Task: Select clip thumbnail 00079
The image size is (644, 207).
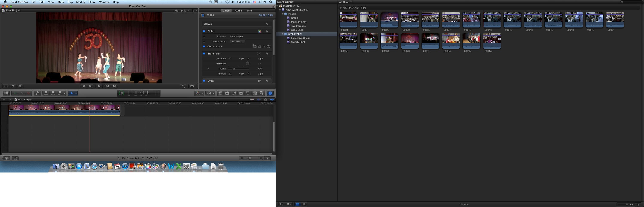Action: 430,41
